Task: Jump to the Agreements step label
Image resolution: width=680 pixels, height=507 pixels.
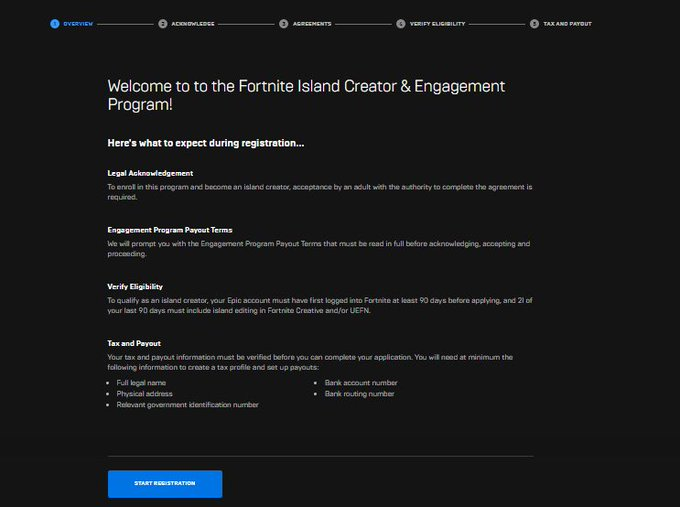Action: click(312, 24)
